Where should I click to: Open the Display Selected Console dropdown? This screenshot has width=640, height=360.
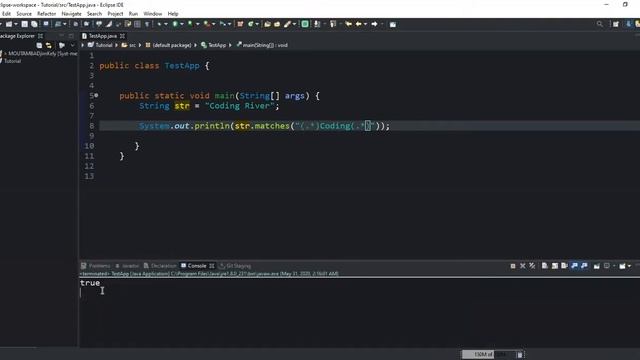point(614,266)
